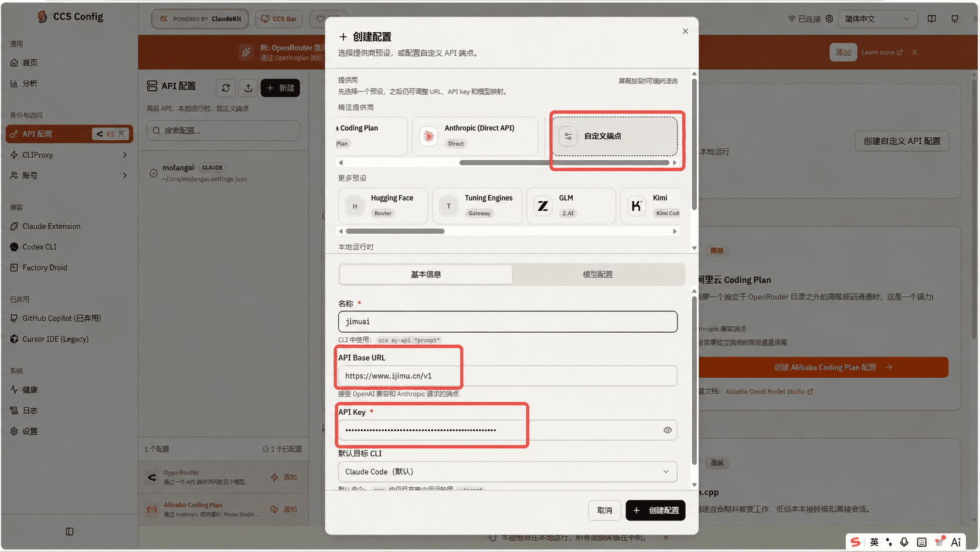The width and height of the screenshot is (980, 552).
Task: Choose the Anthropic (Direct API) provider card
Action: coord(475,136)
